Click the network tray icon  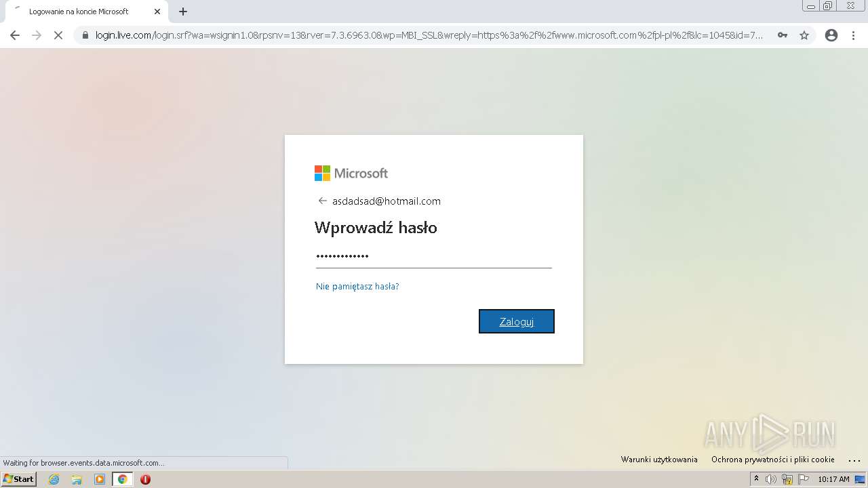pos(787,479)
